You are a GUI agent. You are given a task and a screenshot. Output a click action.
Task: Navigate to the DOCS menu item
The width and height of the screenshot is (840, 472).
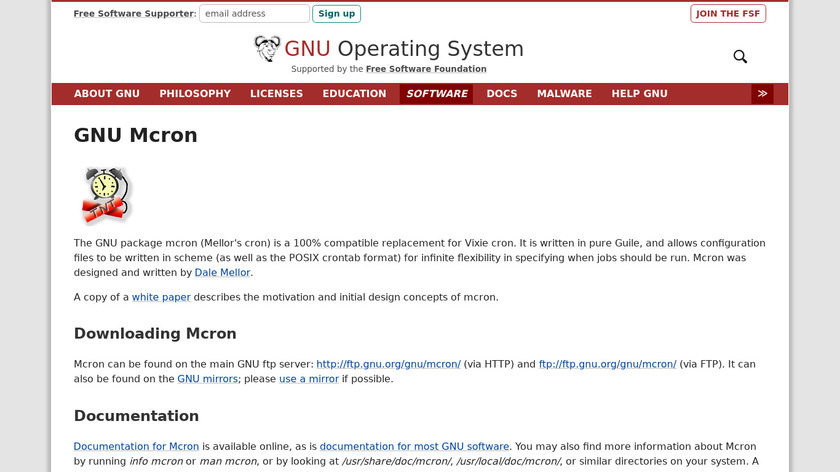(502, 94)
